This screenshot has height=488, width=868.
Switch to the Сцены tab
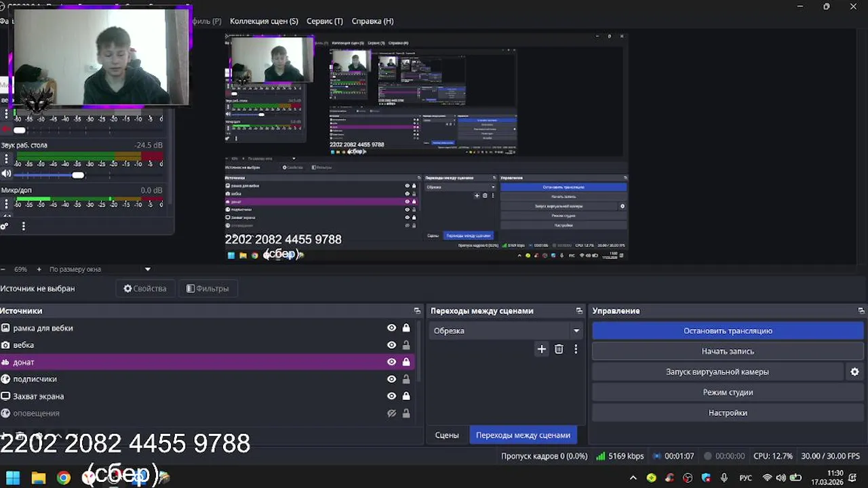[447, 435]
